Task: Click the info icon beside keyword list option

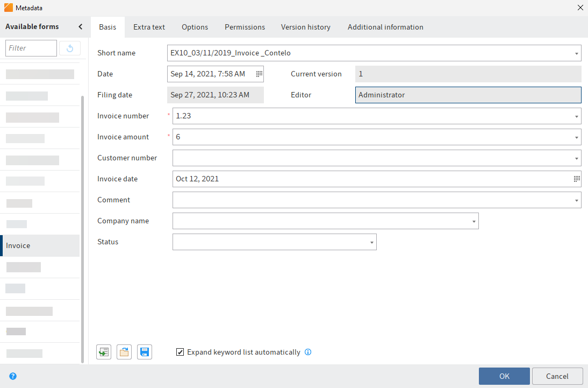Action: click(308, 352)
